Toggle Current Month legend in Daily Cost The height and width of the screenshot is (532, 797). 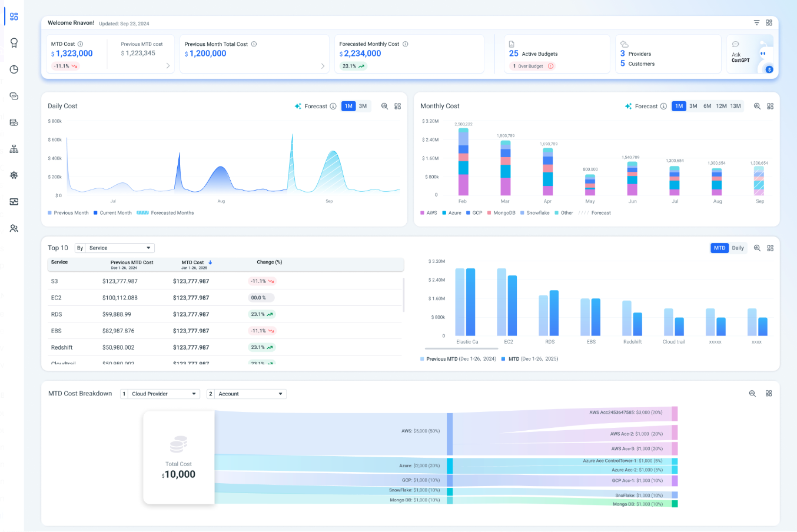pyautogui.click(x=112, y=213)
